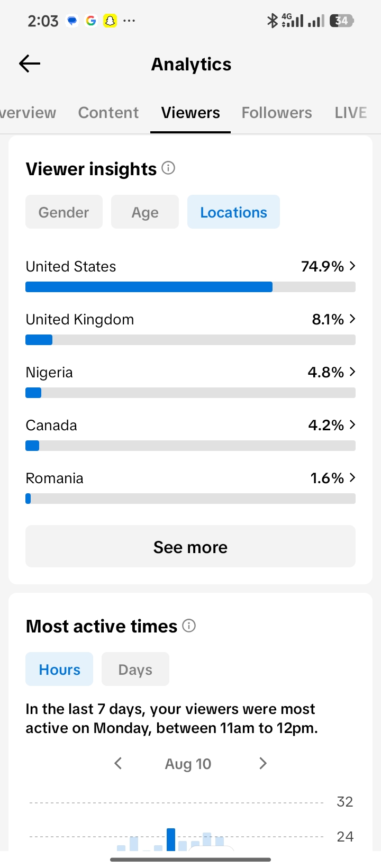This screenshot has width=381, height=868.
Task: Switch to the Content tab
Action: [x=108, y=113]
